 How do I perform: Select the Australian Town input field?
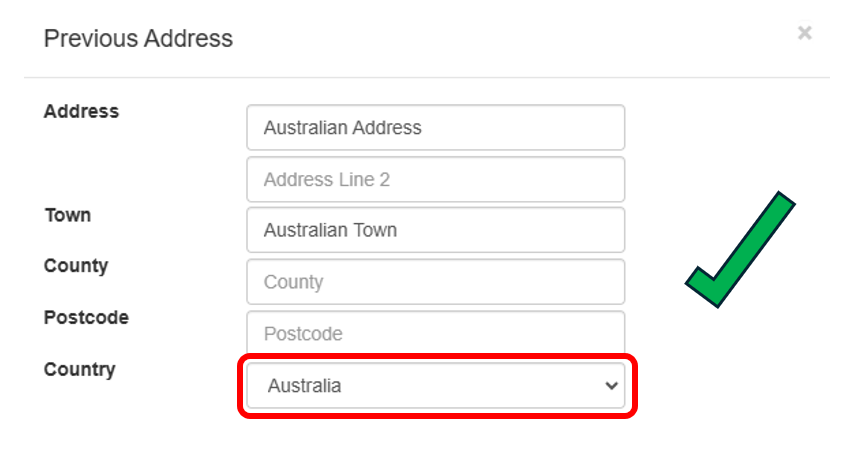tap(435, 230)
